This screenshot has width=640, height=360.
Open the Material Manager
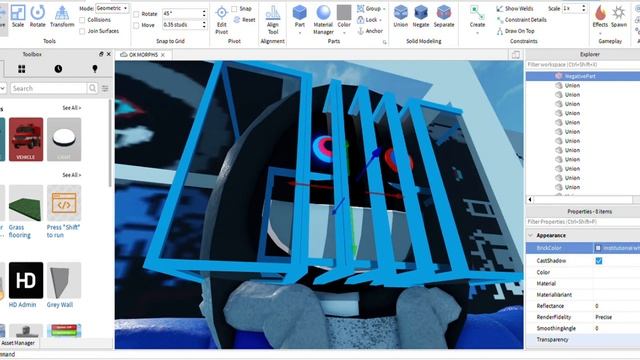click(323, 20)
